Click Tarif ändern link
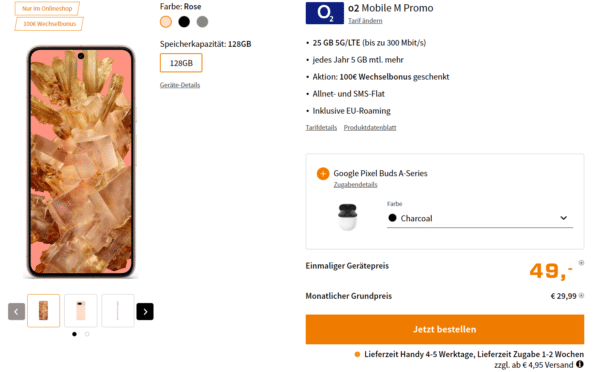The image size is (600, 372). pyautogui.click(x=365, y=21)
